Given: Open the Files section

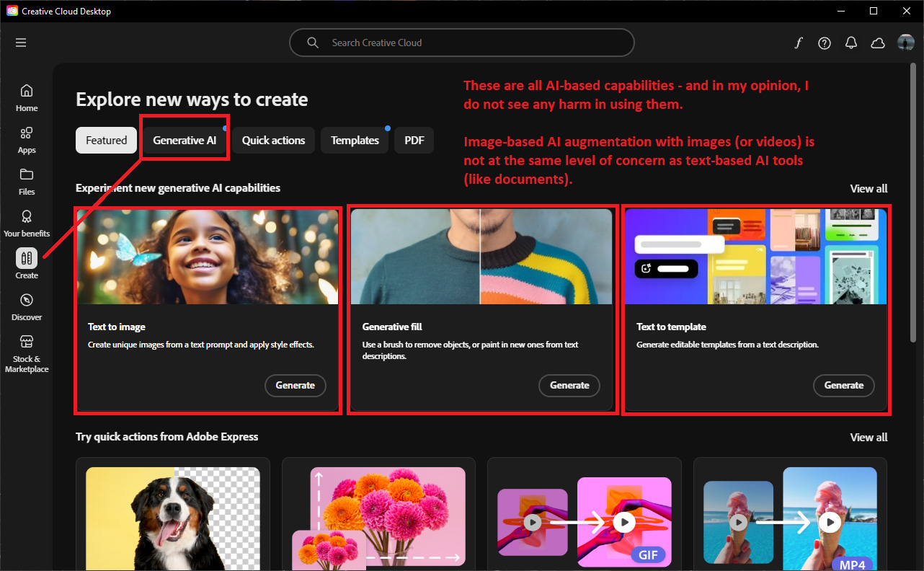Looking at the screenshot, I should [27, 182].
